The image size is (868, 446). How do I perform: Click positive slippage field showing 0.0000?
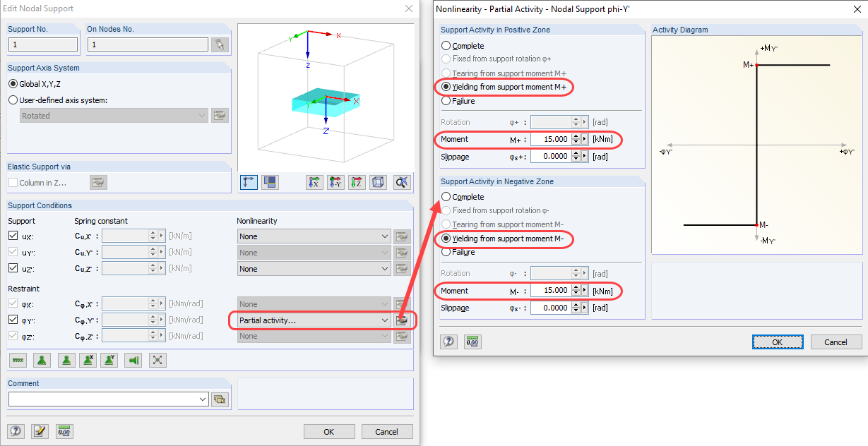point(551,157)
